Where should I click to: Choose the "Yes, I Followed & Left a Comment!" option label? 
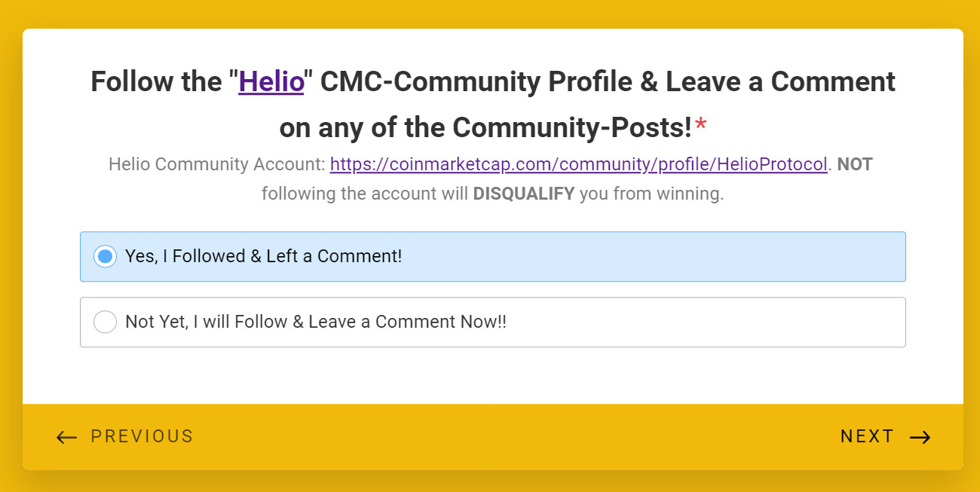pos(263,256)
